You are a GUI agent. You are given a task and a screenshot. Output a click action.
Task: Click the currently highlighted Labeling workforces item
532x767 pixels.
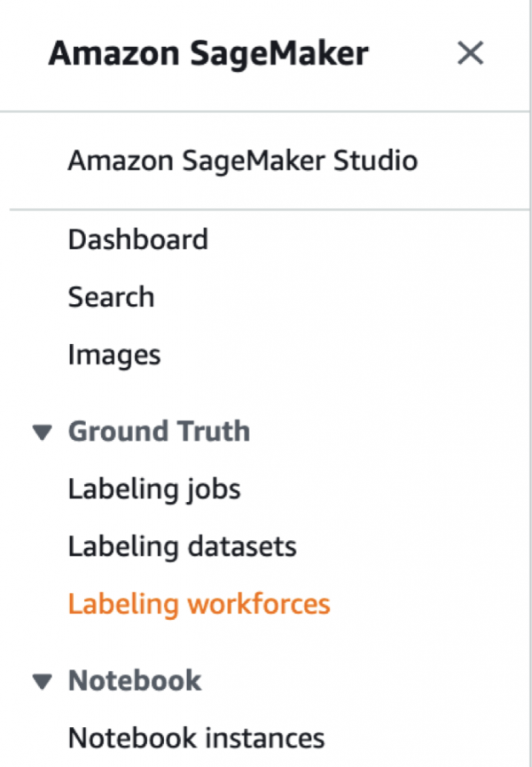point(197,604)
